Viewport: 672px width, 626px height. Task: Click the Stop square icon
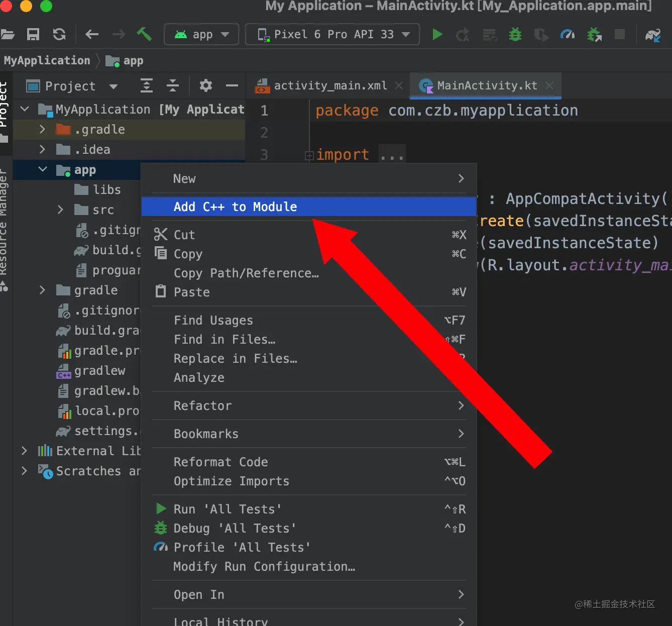click(620, 34)
